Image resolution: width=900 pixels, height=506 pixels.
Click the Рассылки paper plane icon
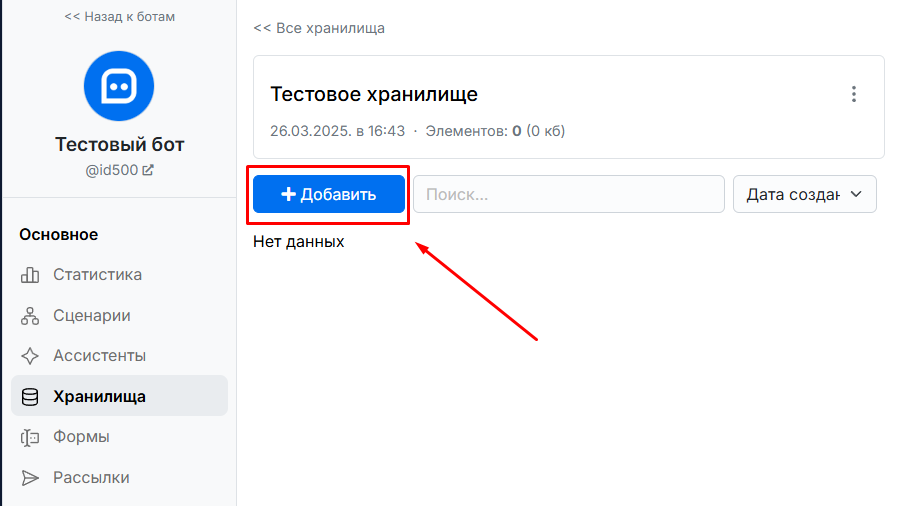[30, 478]
